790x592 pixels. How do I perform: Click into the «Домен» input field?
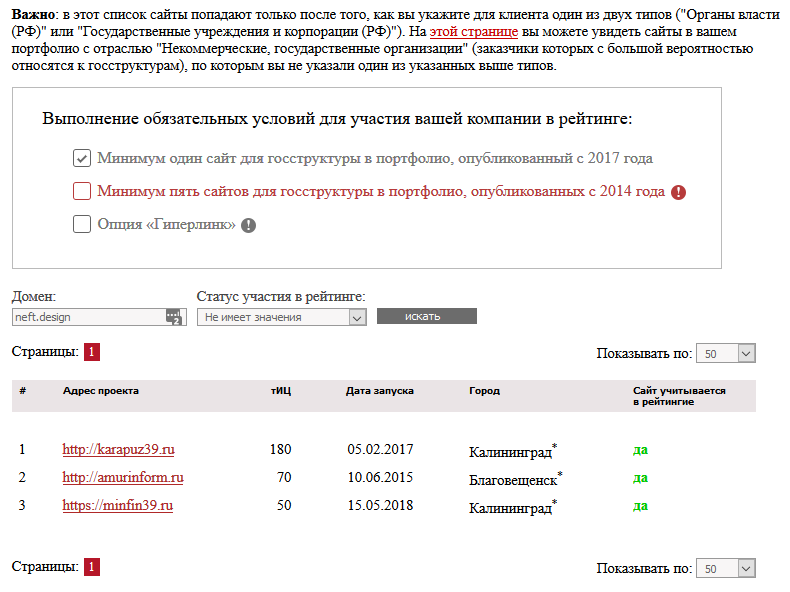(88, 317)
